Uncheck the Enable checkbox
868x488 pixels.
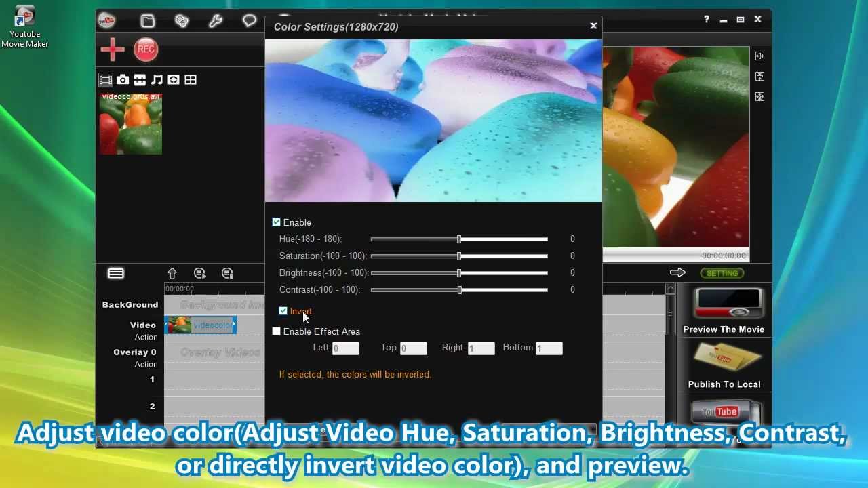pos(277,222)
